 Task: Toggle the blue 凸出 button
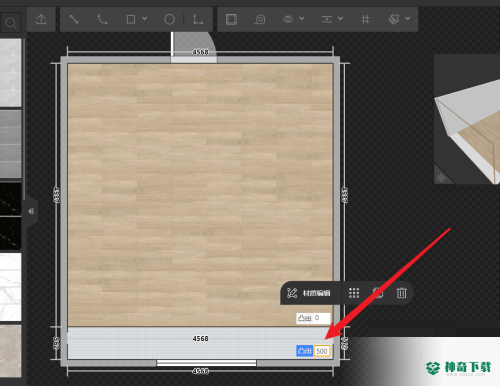(304, 351)
